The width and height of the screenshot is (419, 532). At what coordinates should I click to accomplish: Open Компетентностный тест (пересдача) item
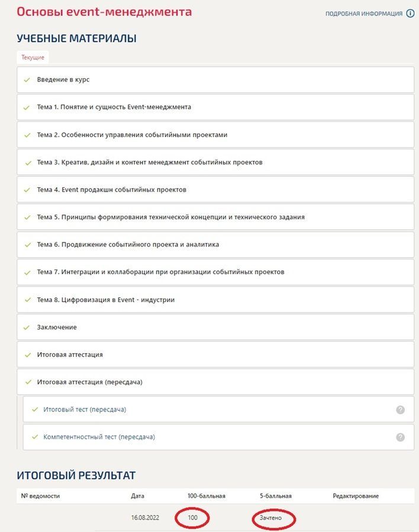[218, 437]
